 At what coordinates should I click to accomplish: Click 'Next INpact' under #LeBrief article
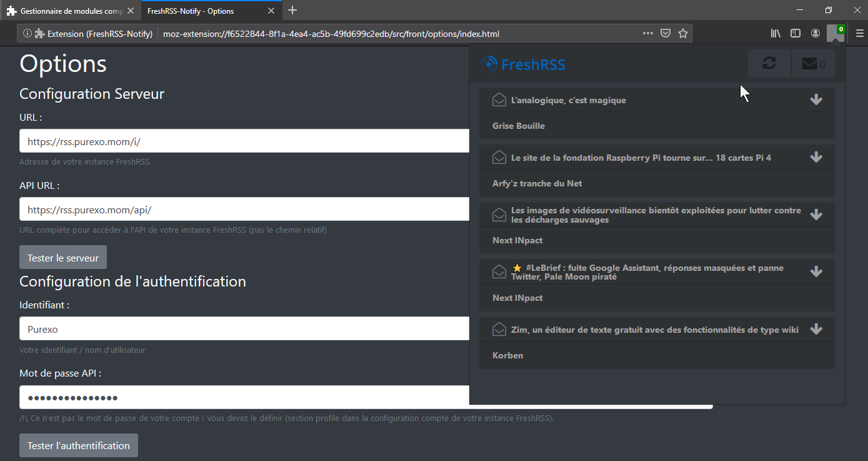[517, 298]
